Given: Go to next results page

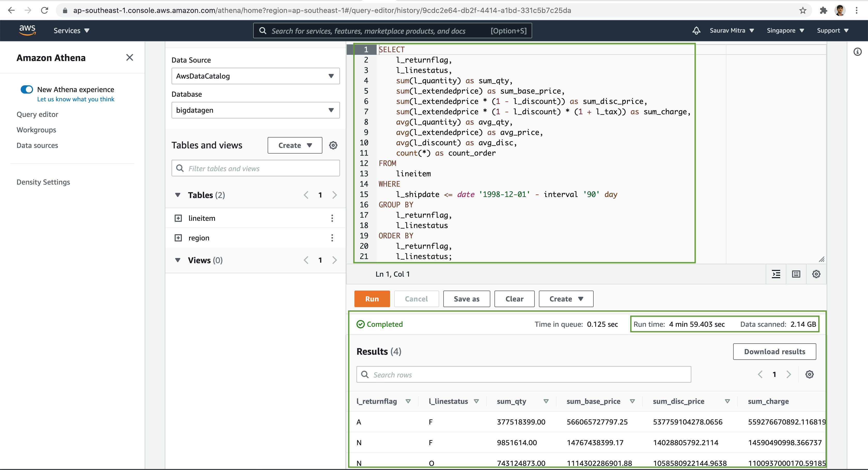Looking at the screenshot, I should pos(788,374).
